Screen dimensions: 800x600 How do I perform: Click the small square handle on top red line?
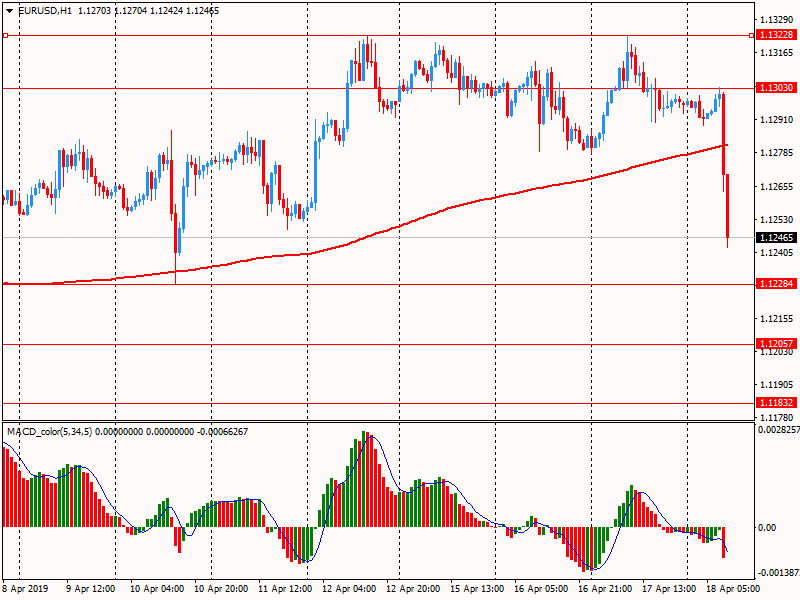pos(5,35)
